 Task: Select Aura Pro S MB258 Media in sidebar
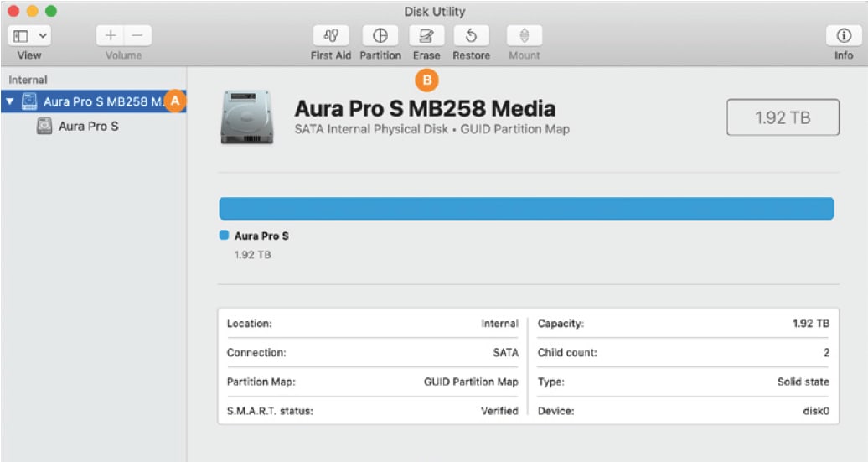click(x=101, y=101)
